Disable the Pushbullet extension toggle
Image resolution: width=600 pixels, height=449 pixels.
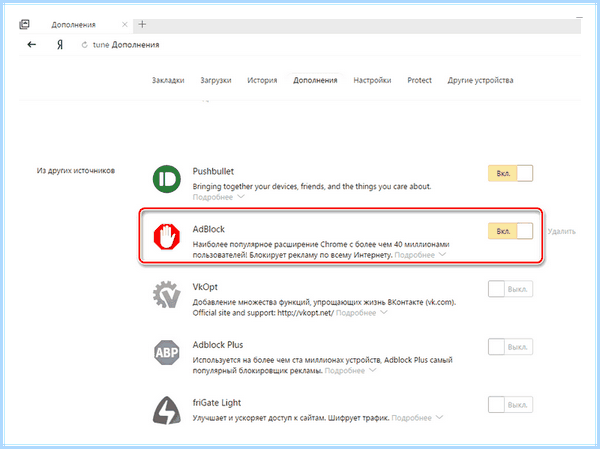coord(510,173)
